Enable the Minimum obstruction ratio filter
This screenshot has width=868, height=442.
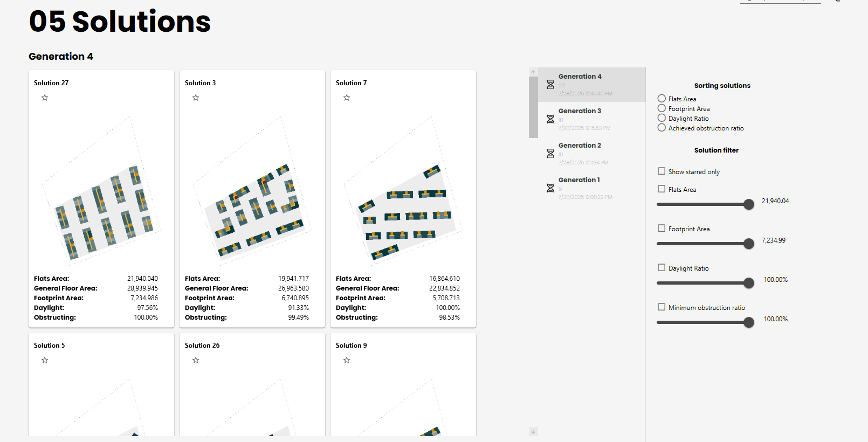click(x=662, y=307)
